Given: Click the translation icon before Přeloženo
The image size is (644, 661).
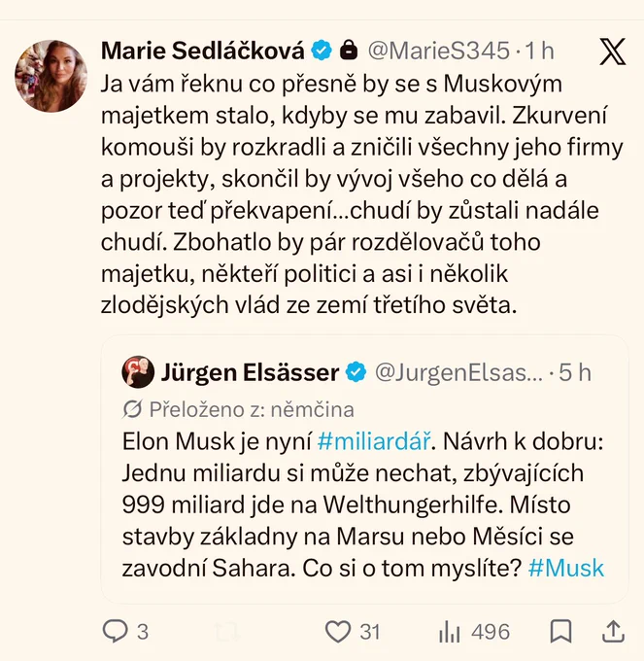Looking at the screenshot, I should 132,409.
